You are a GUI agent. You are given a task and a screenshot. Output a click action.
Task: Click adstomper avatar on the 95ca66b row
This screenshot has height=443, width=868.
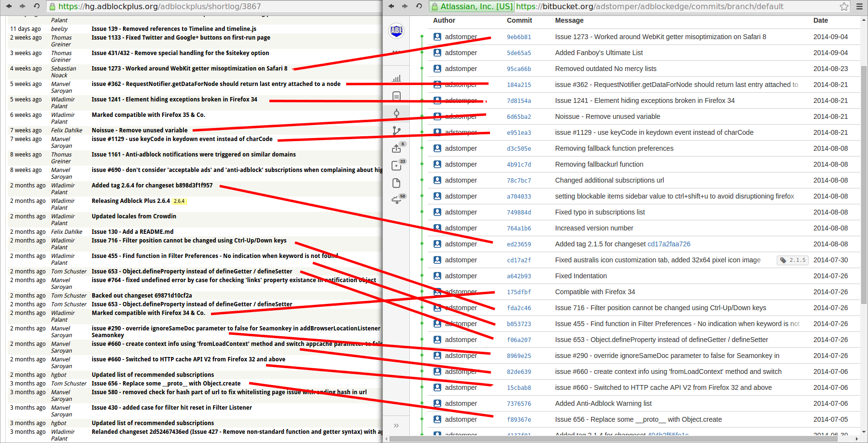point(437,69)
